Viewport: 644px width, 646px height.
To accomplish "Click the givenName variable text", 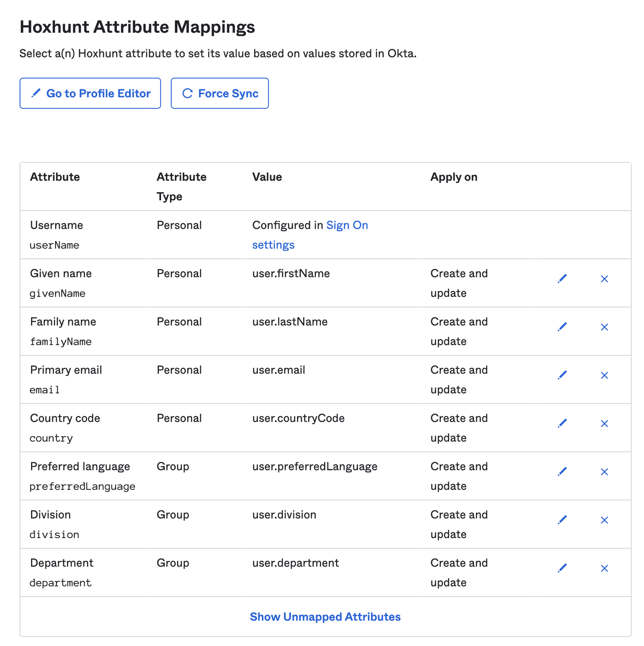I will (x=57, y=294).
